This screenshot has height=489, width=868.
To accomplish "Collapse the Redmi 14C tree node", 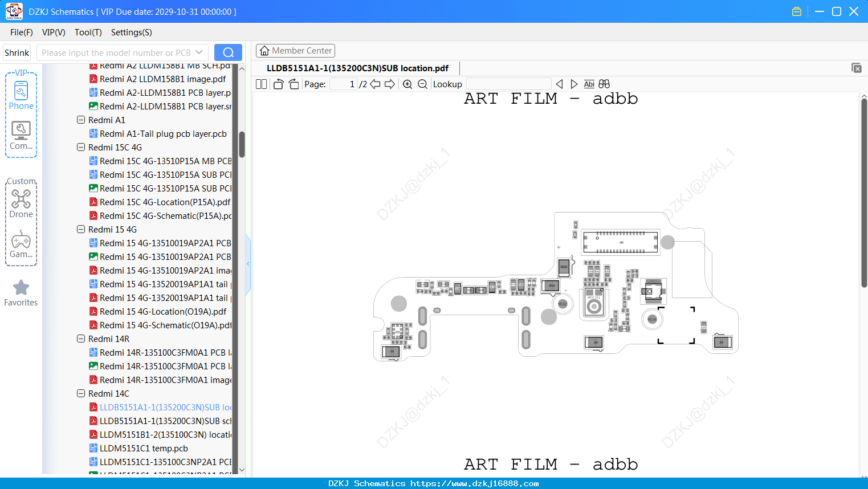I will point(81,394).
